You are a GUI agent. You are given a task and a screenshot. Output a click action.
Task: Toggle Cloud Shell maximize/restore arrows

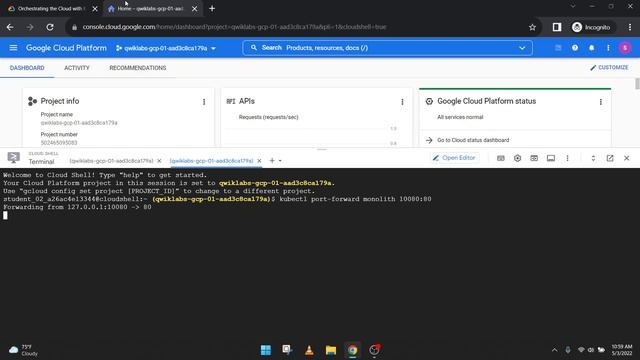[593, 158]
